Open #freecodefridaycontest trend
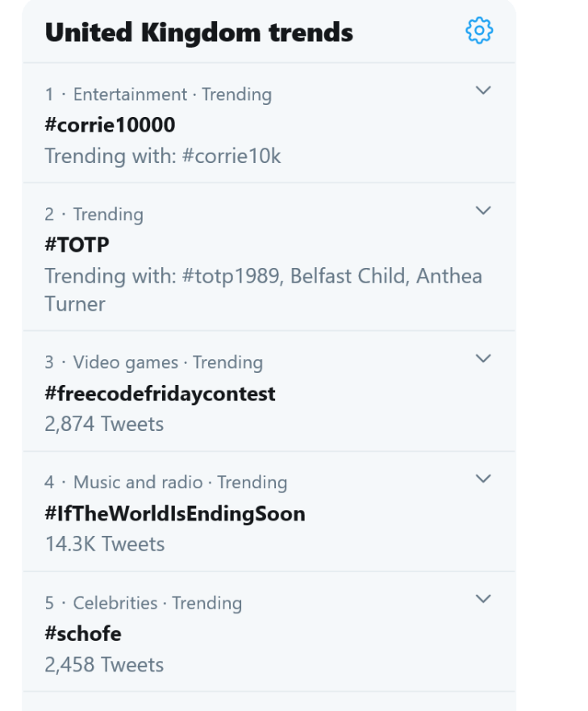588x711 pixels. [x=160, y=393]
